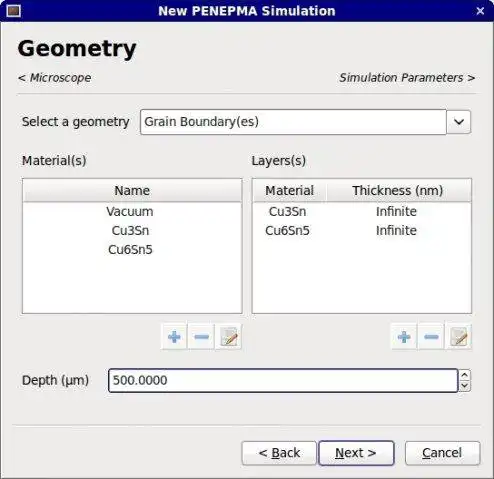Click Infinite thickness for Cu6Sn5 layer
Image resolution: width=494 pixels, height=479 pixels.
396,231
